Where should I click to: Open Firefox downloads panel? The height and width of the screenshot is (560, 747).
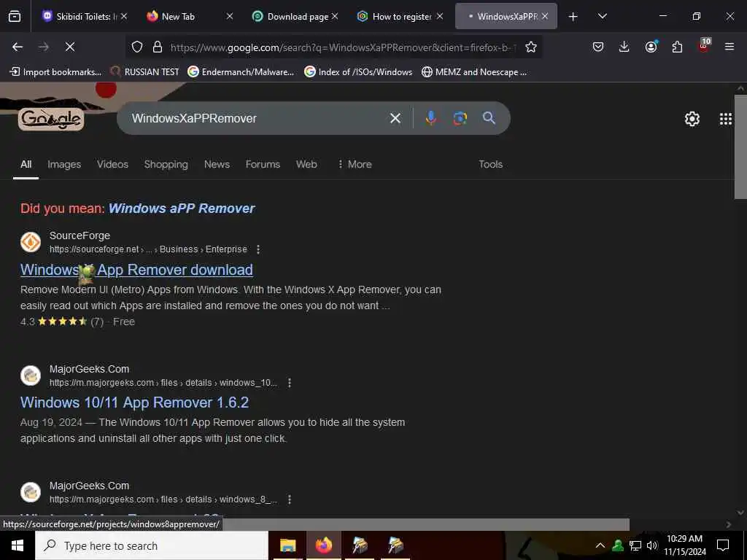pyautogui.click(x=624, y=47)
